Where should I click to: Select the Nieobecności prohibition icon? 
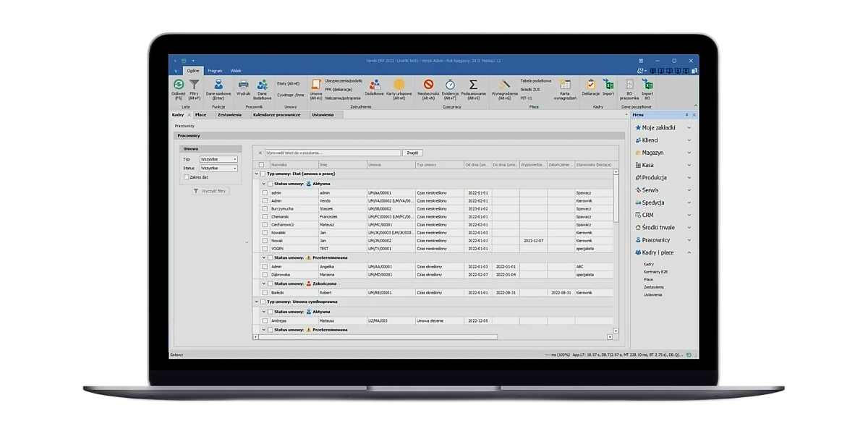coord(428,84)
